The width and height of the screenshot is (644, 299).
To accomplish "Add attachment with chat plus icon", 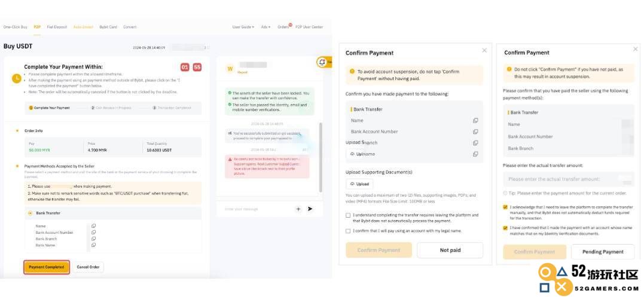I will pos(298,209).
